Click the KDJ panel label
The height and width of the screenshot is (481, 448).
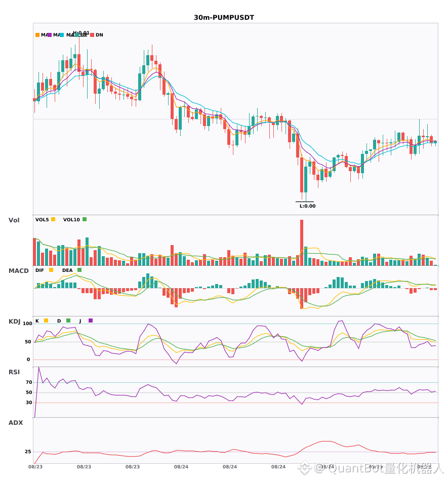pos(14,322)
